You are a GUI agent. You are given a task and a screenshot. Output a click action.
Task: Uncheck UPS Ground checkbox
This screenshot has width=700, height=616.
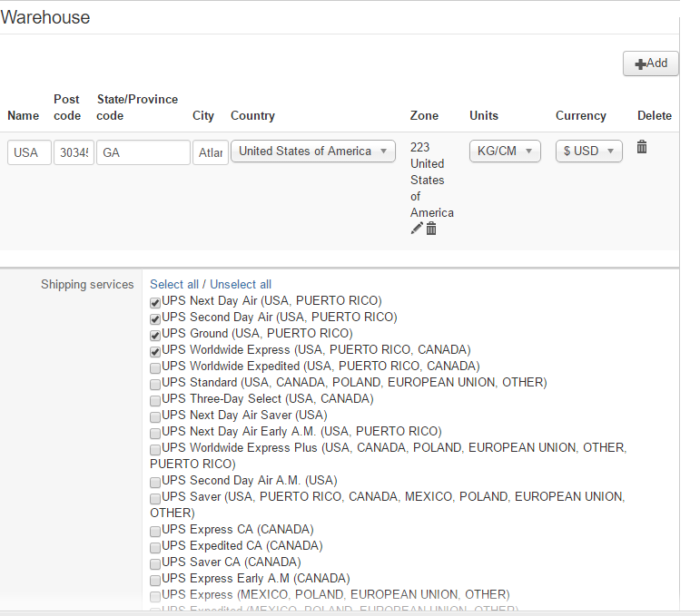click(x=155, y=335)
